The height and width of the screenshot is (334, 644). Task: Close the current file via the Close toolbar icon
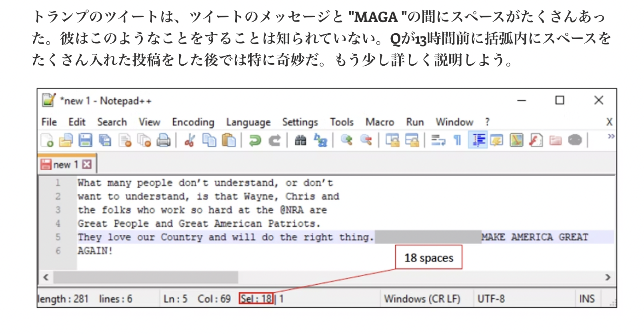125,140
